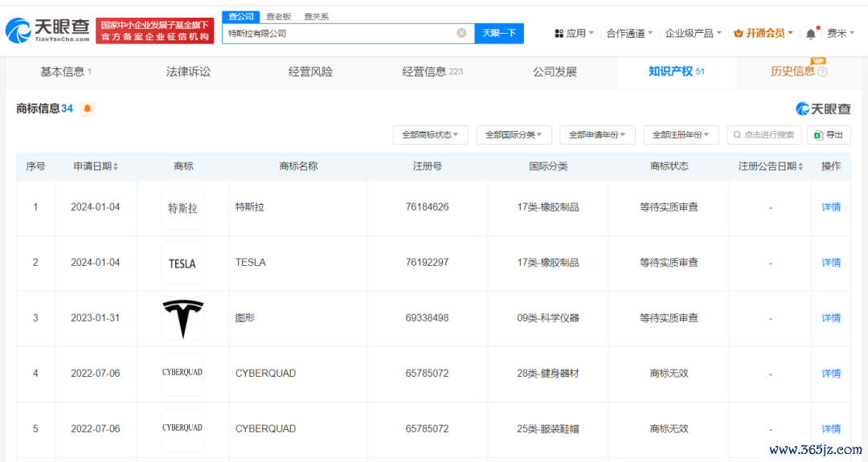Click registration number 69338498

point(427,318)
